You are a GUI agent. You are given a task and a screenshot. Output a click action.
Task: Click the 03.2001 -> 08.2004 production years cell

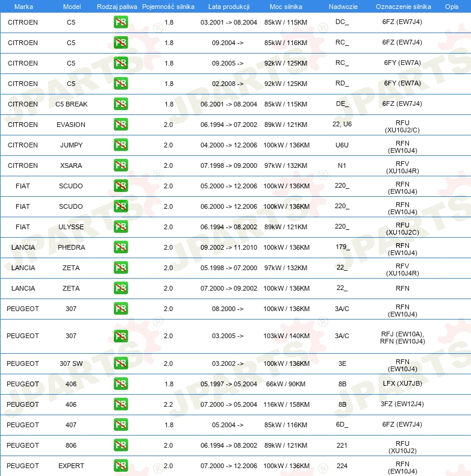(228, 22)
